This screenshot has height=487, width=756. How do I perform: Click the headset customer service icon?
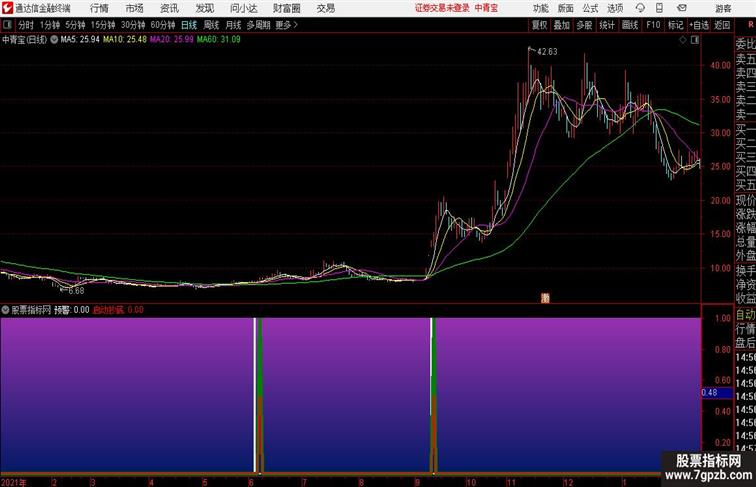coord(640,8)
